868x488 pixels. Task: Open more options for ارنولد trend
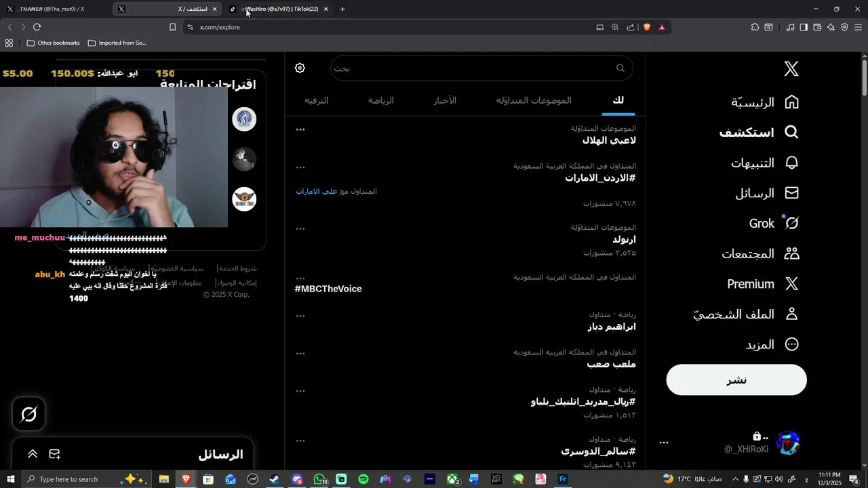(300, 228)
